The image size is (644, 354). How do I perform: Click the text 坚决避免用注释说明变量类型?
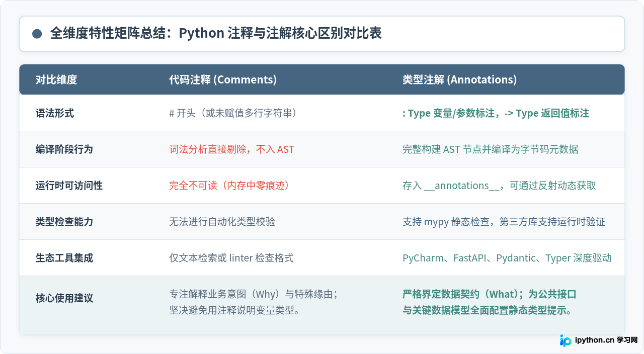click(x=235, y=310)
